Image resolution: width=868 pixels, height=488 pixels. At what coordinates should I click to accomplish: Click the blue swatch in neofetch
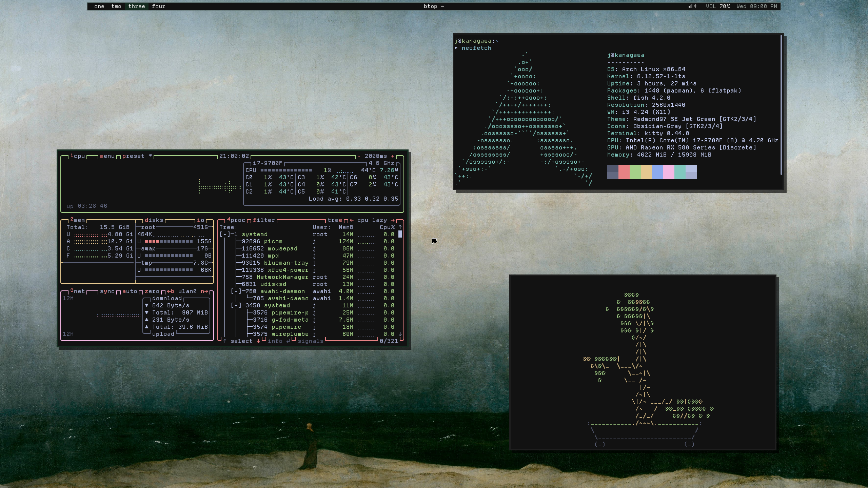tap(658, 172)
